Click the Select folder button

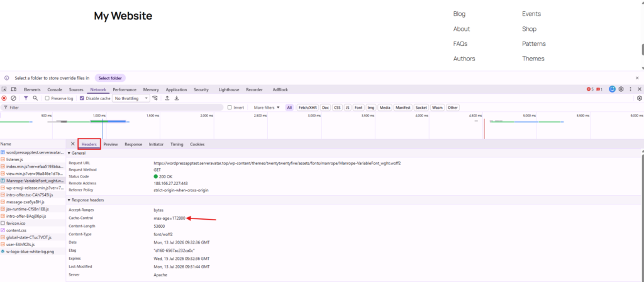point(110,78)
